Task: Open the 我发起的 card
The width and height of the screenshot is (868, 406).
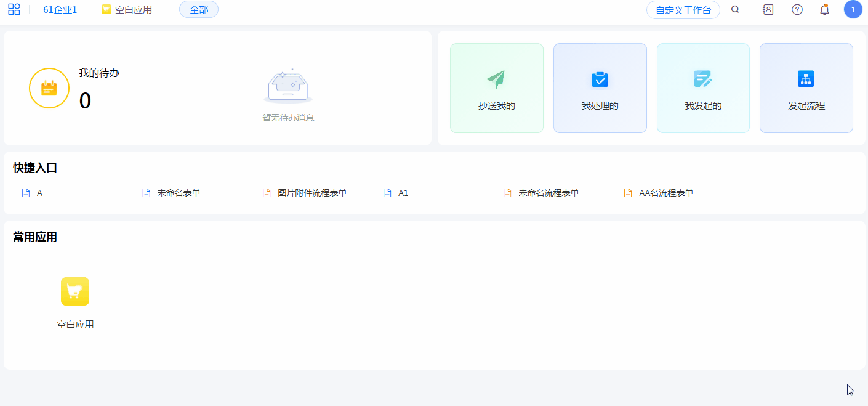Action: click(x=703, y=88)
